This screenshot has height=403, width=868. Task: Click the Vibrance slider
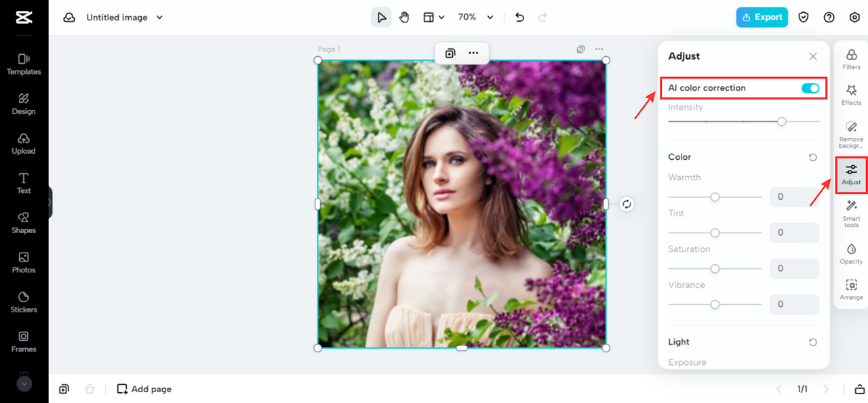(x=715, y=304)
